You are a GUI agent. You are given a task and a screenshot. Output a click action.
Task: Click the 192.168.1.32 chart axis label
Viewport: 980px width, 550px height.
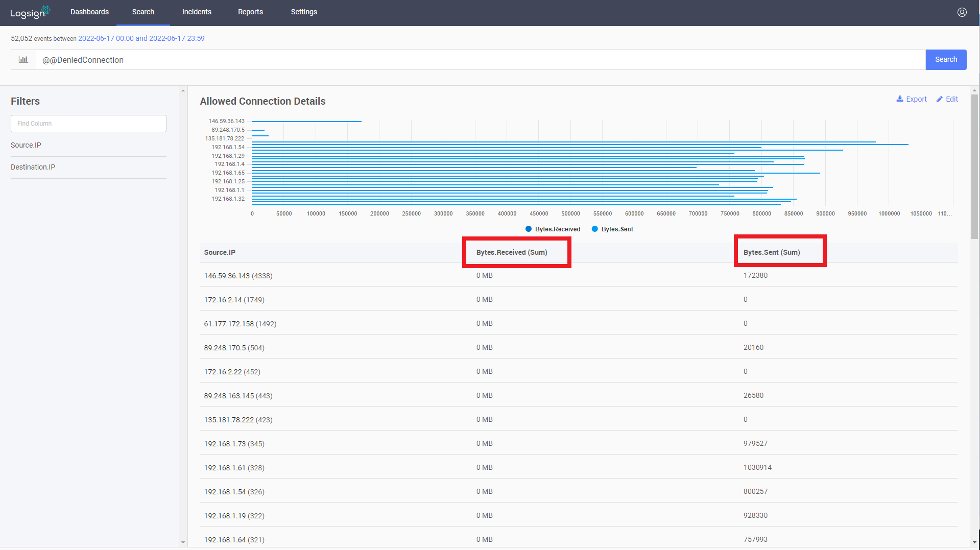[x=228, y=199]
